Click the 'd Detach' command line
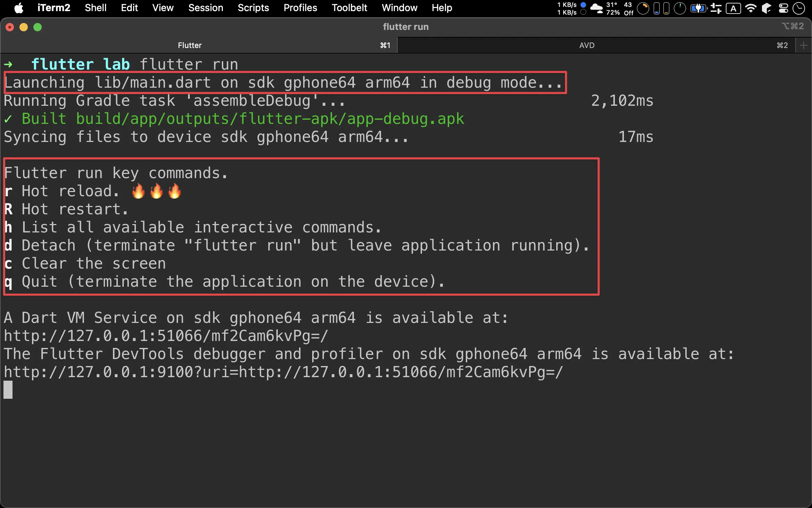The image size is (812, 508). tap(297, 246)
